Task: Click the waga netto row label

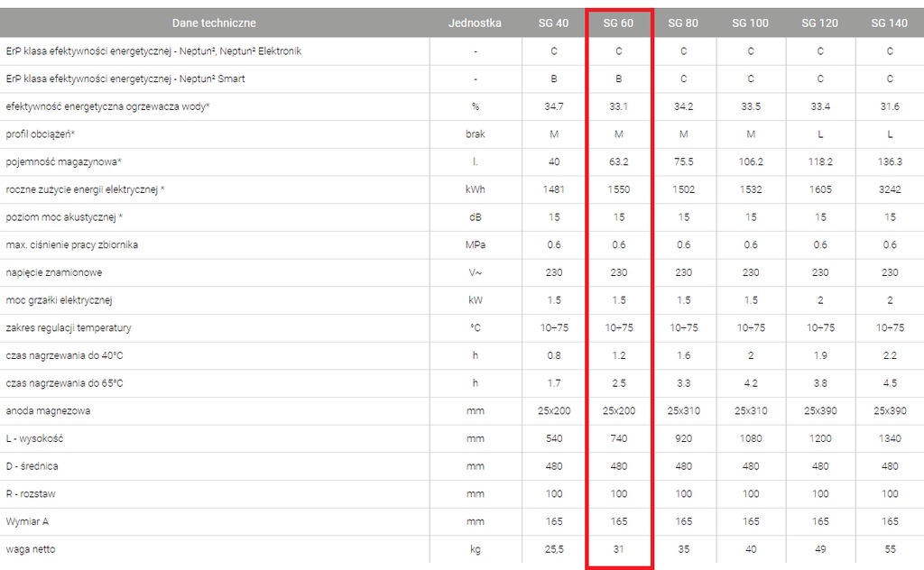Action: 31,549
